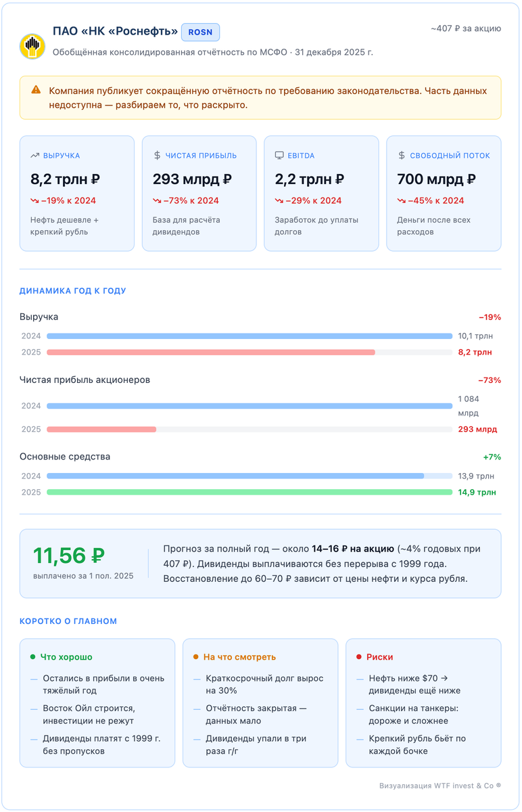The width and height of the screenshot is (522, 812).
Task: Click the green dot before Что хорошо
Action: [x=32, y=657]
